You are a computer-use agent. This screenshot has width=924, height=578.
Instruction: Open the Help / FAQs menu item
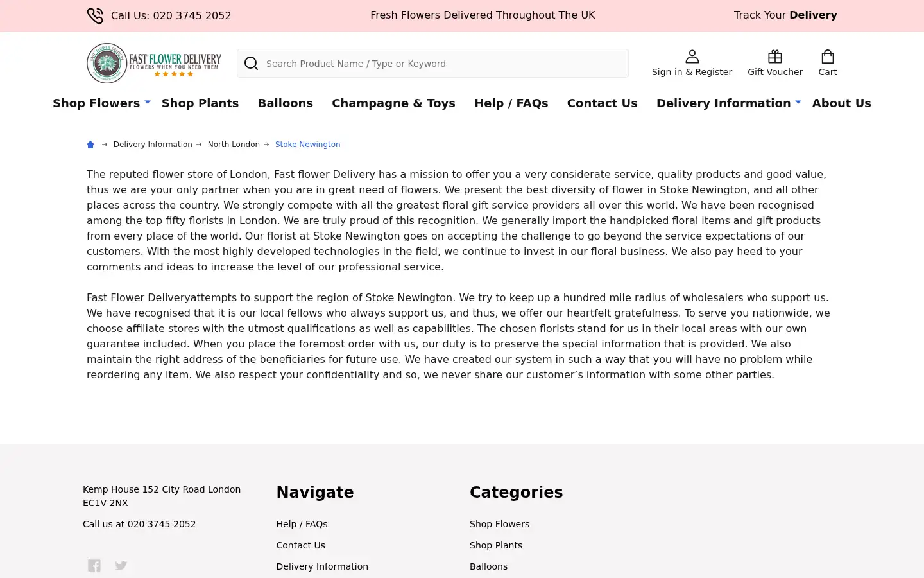coord(511,103)
